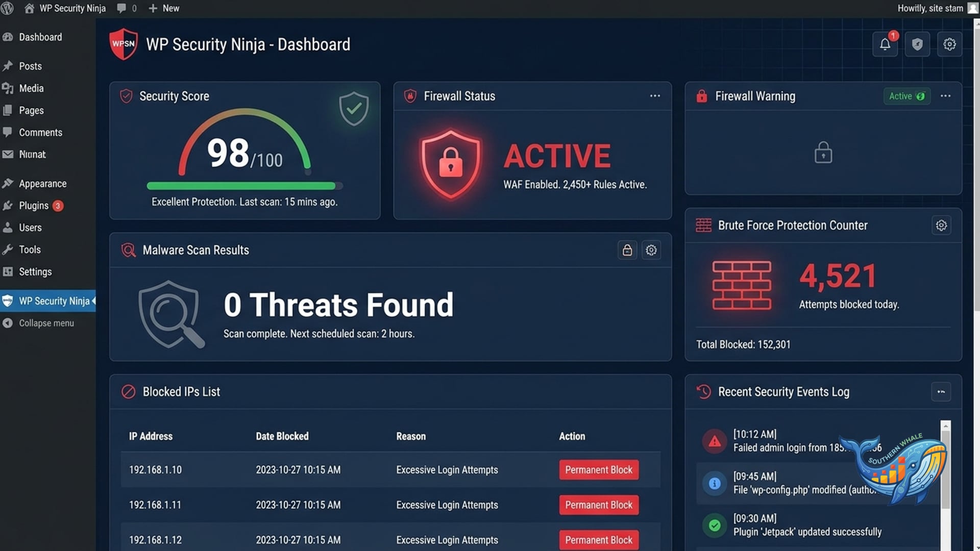Click the green security score progress bar
Screen dimensions: 980x551
point(244,186)
